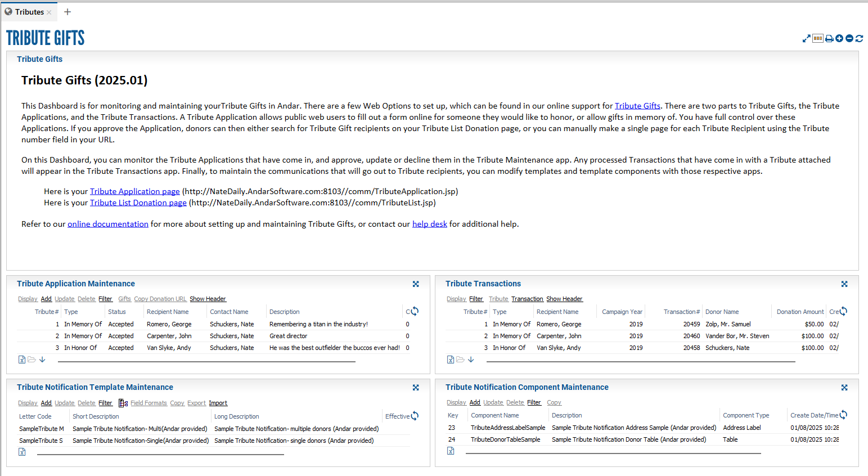This screenshot has width=868, height=476.
Task: Add a new Notification Template
Action: tap(46, 403)
